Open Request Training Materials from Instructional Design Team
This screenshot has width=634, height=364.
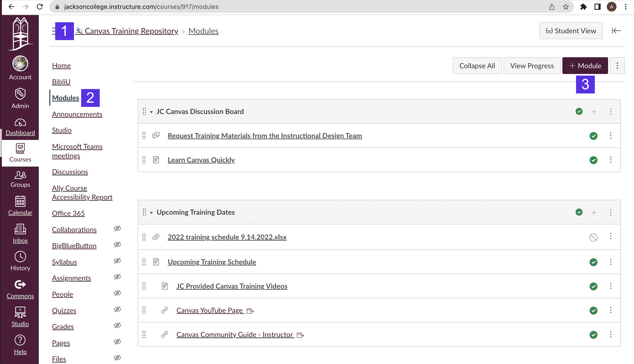(265, 136)
